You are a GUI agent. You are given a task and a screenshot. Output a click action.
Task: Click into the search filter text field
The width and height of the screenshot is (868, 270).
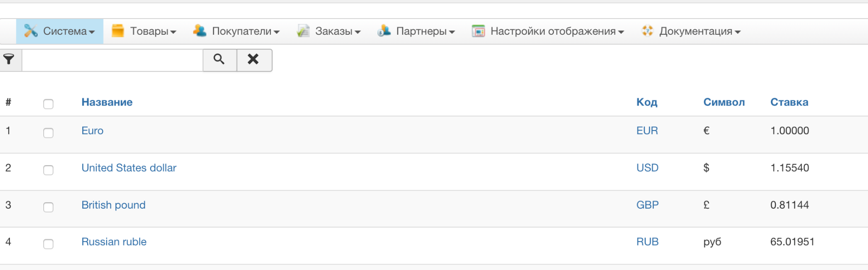click(112, 60)
